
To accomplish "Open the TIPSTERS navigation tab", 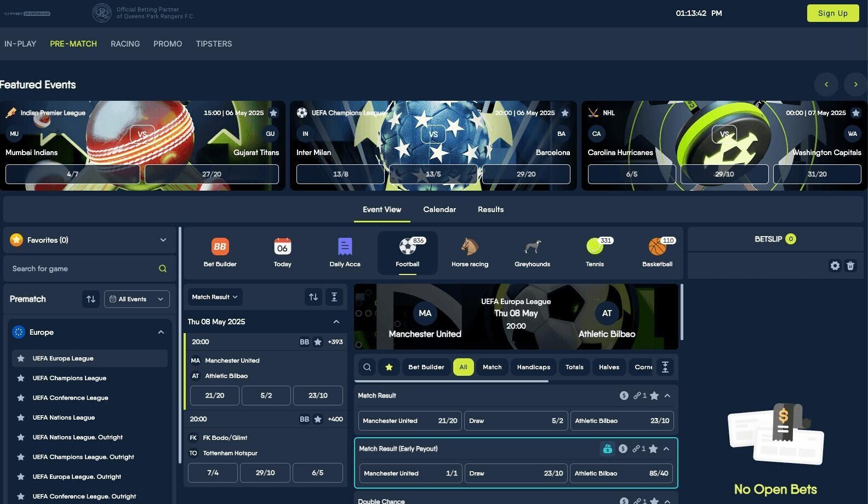I will [214, 44].
